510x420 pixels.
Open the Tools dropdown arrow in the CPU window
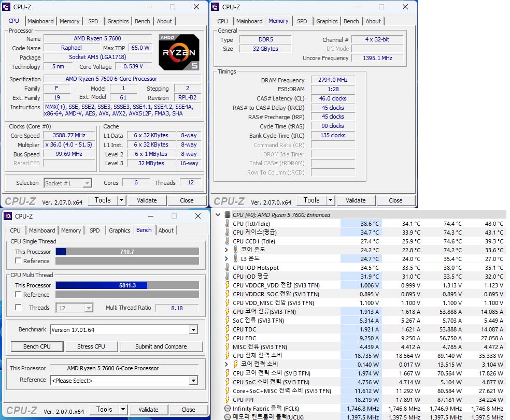click(121, 200)
